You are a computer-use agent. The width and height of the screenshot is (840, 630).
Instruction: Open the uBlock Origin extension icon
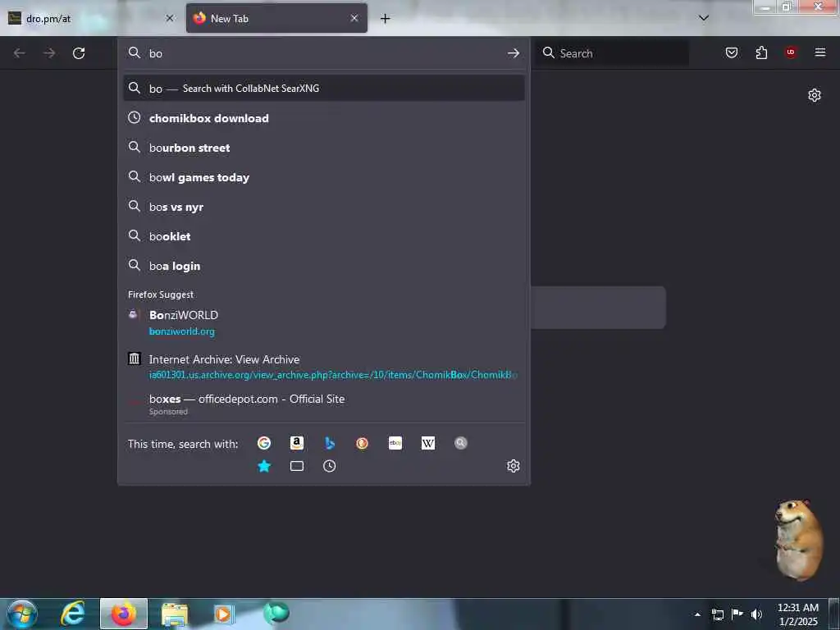[x=791, y=52]
